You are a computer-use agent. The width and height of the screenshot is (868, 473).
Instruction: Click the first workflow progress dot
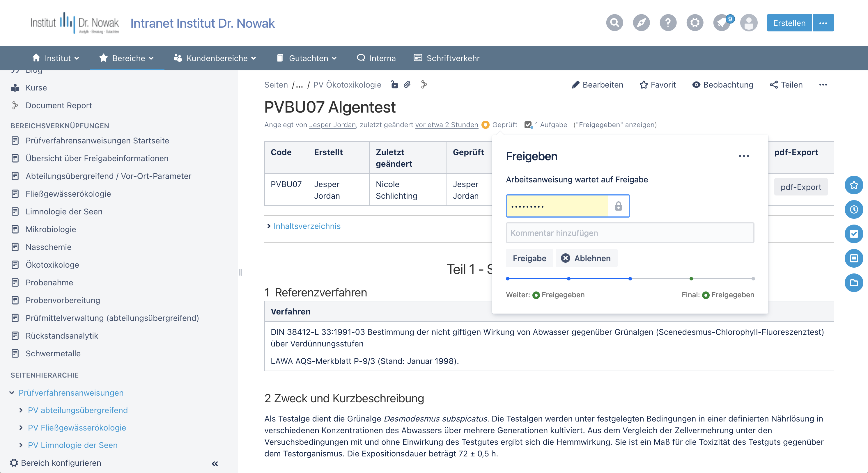click(x=507, y=279)
